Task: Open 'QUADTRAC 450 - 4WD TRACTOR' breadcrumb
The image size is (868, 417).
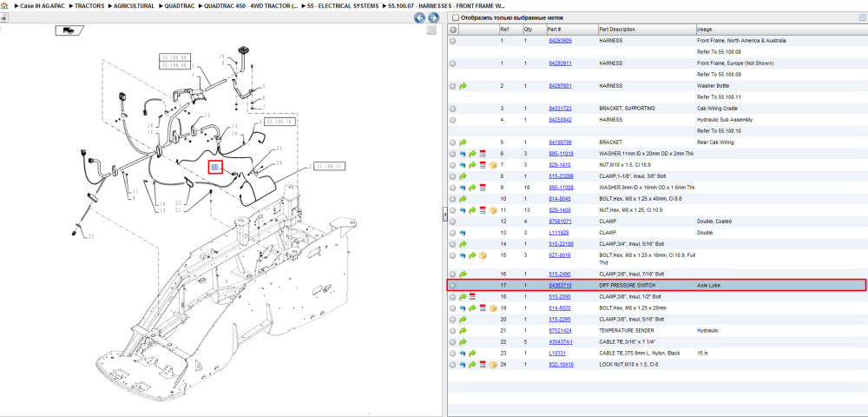Action: [251, 5]
